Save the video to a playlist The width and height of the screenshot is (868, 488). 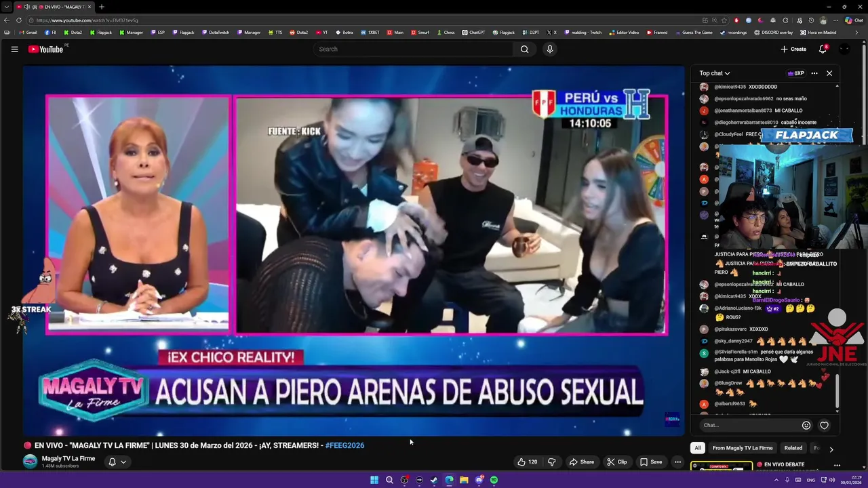650,462
